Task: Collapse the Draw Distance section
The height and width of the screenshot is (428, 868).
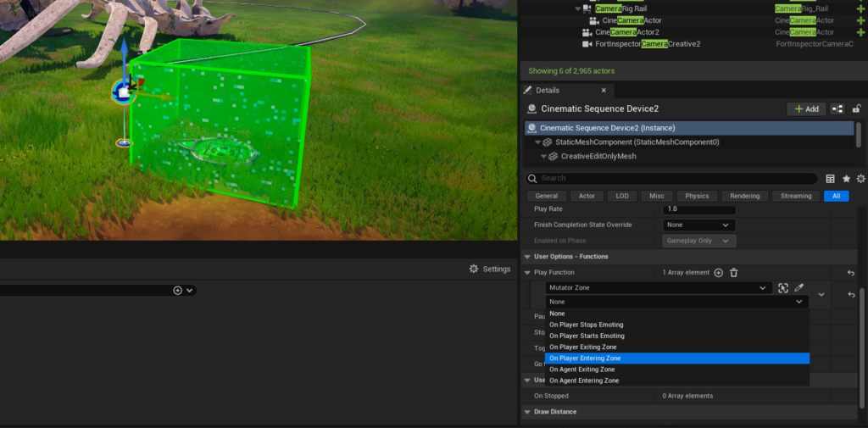Action: (526, 412)
